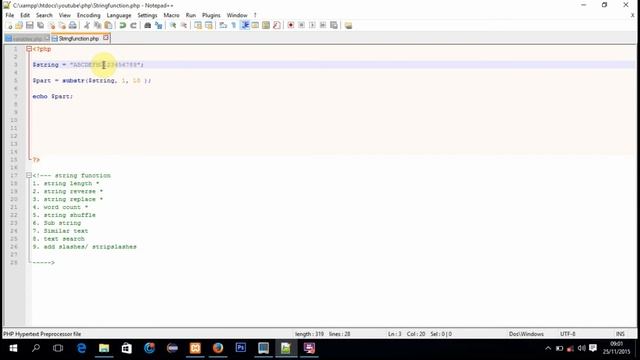Switch to the first inactive file tab

27,38
